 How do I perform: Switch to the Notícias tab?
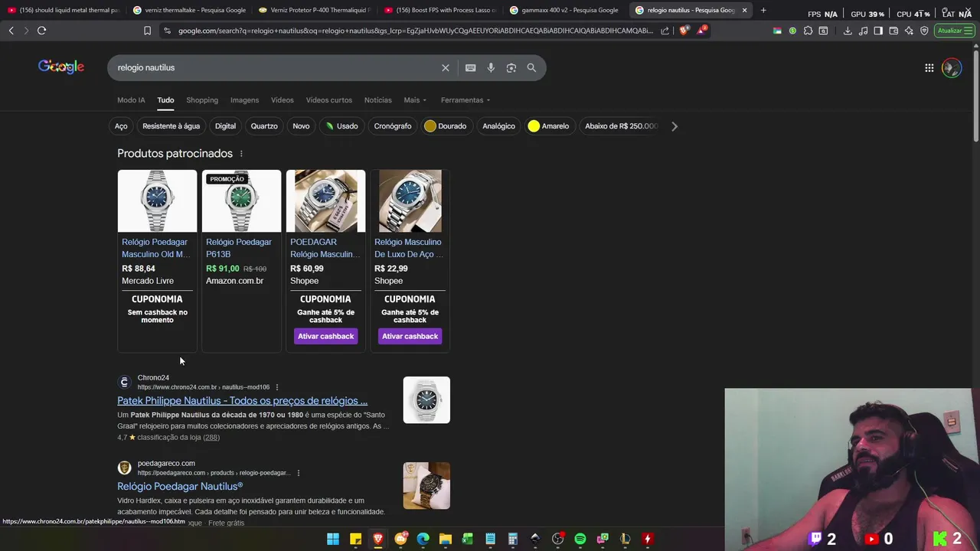(x=377, y=100)
